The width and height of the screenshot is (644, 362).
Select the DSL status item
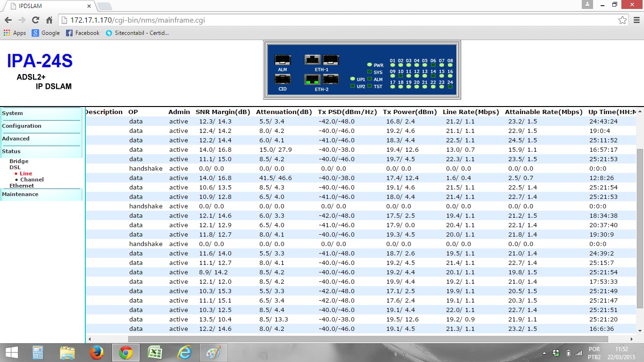click(x=15, y=167)
